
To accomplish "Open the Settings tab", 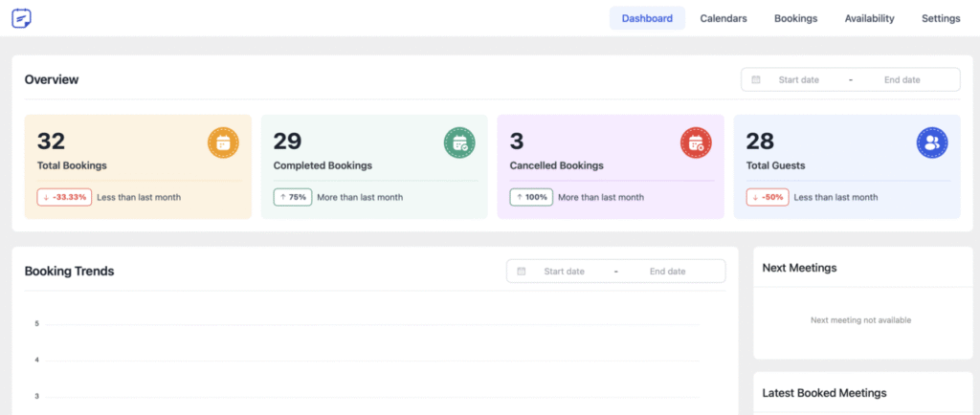I will click(941, 18).
